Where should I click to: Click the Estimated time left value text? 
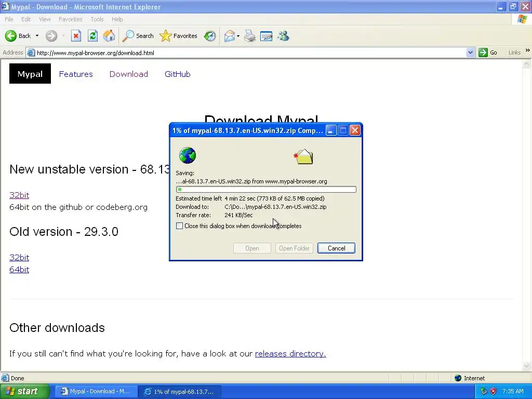pos(274,198)
